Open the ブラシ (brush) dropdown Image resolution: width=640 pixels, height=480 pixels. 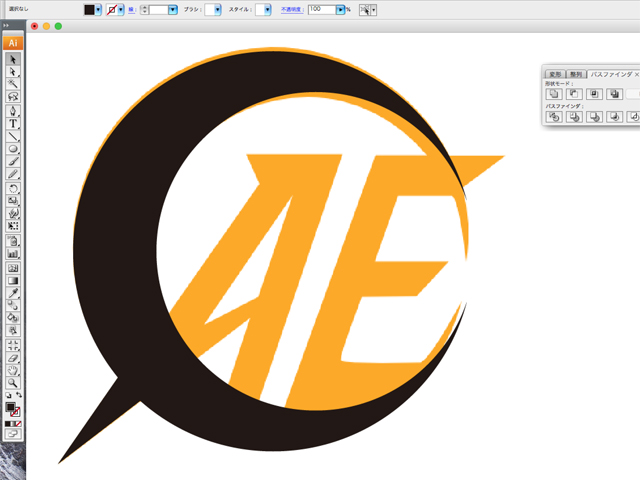(217, 10)
